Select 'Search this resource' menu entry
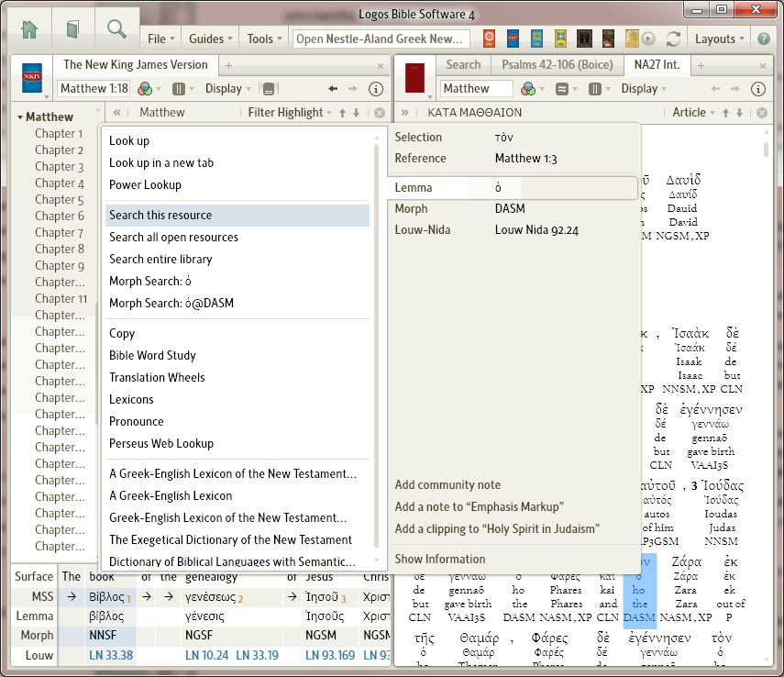 click(x=160, y=216)
